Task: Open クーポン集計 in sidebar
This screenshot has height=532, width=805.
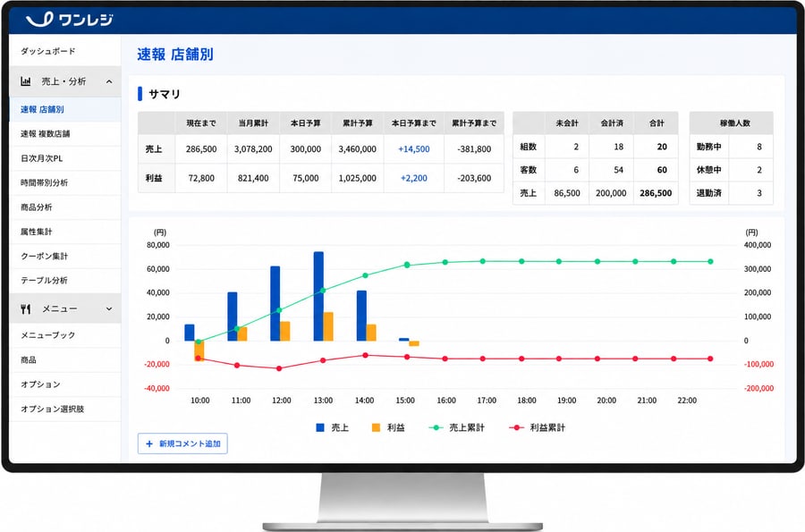Action: (x=64, y=256)
